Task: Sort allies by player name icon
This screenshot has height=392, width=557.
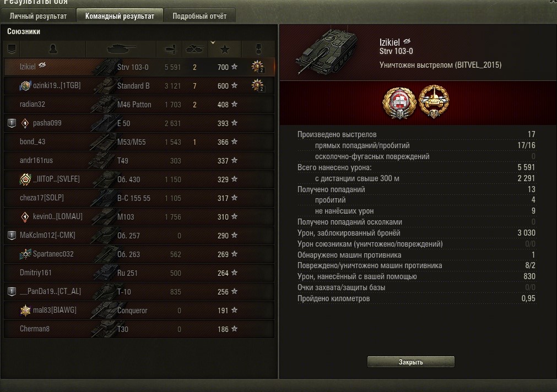Action: click(53, 49)
